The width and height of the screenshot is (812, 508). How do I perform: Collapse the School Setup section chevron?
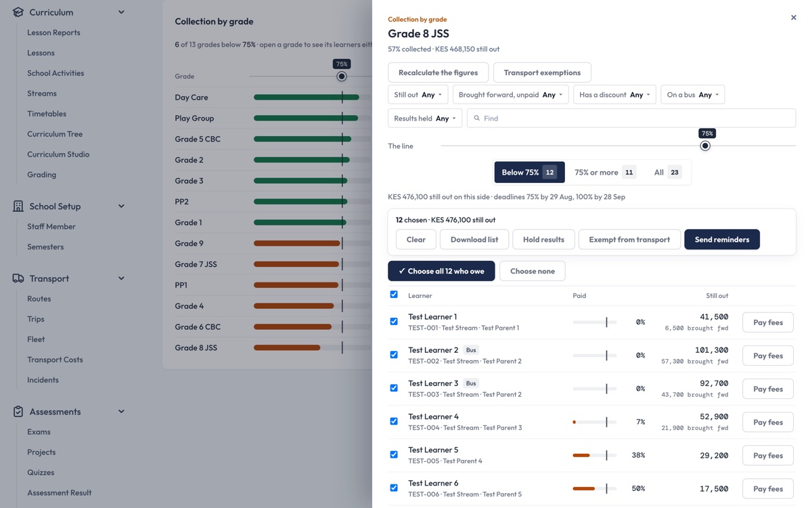pos(121,207)
